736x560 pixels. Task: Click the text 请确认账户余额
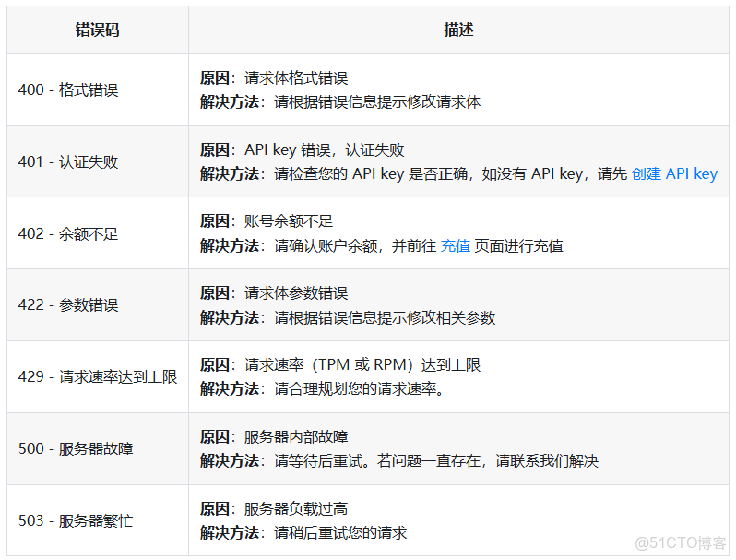click(326, 245)
